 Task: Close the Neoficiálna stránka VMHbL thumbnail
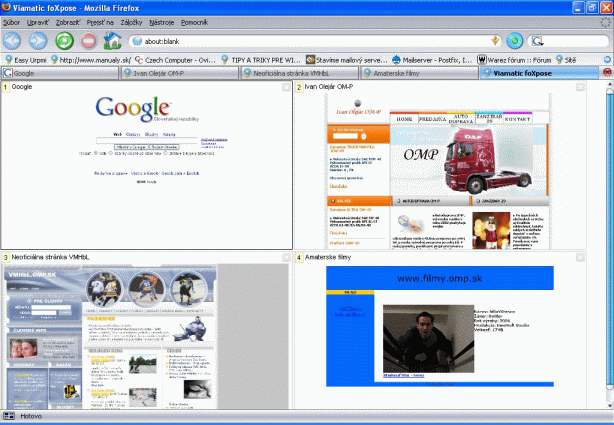point(286,257)
